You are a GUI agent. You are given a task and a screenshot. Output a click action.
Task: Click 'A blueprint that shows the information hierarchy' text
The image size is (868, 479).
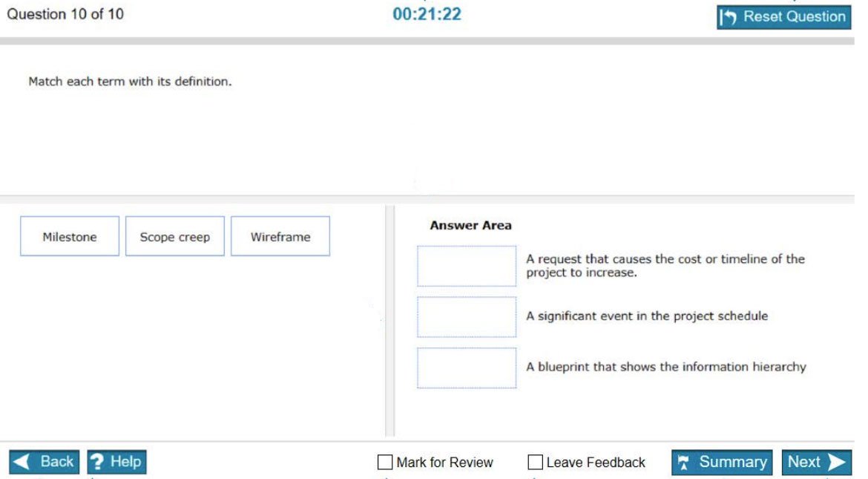click(x=666, y=367)
